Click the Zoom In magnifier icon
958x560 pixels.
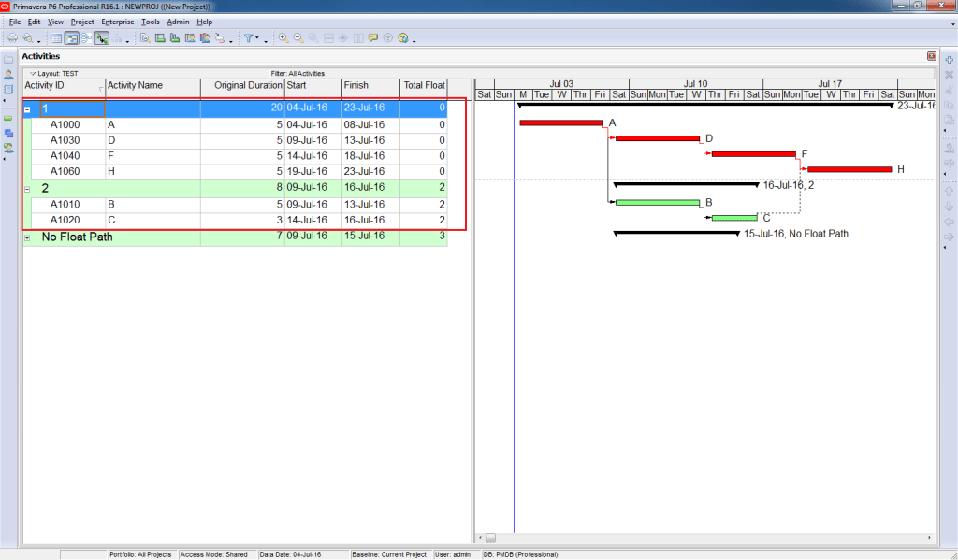(x=283, y=37)
